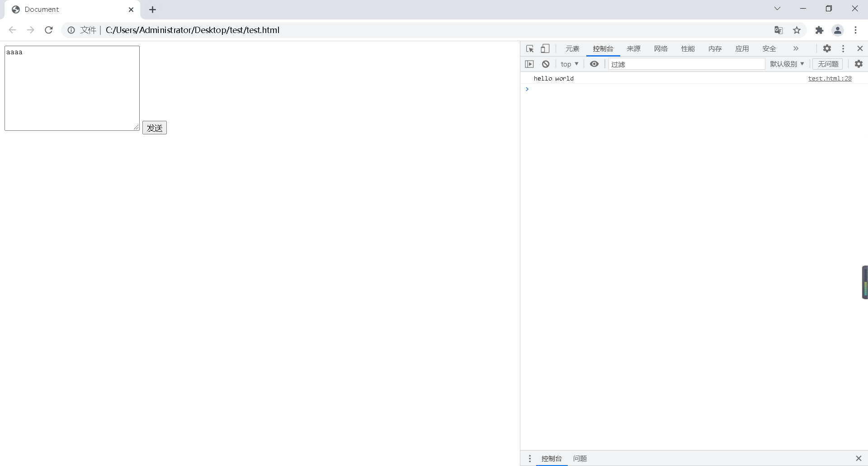
Task: Open the tab search dropdown chevron
Action: click(777, 9)
